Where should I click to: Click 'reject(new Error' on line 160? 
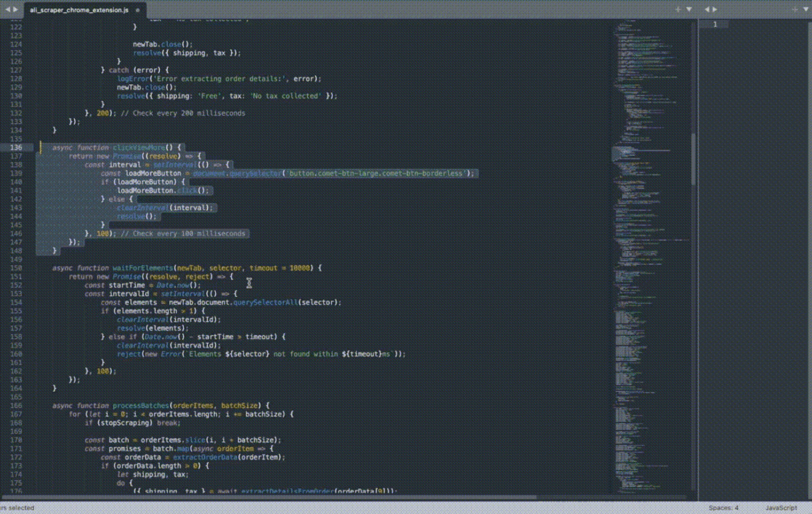[149, 354]
